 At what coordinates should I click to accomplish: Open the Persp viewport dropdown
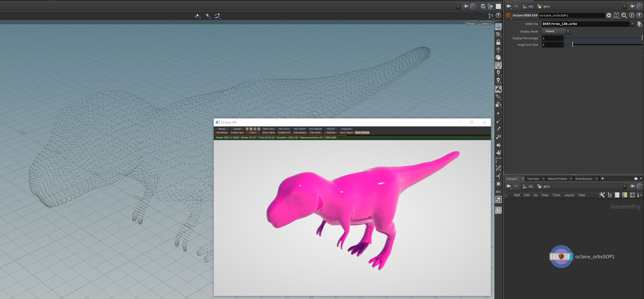[471, 24]
